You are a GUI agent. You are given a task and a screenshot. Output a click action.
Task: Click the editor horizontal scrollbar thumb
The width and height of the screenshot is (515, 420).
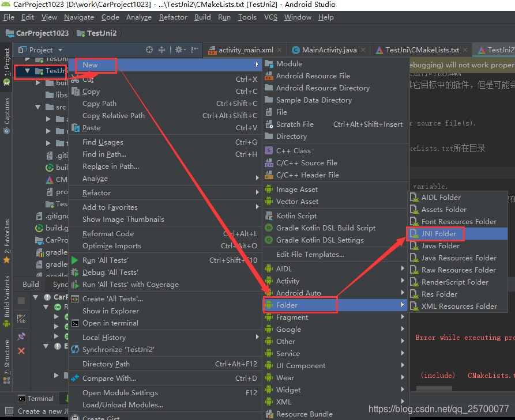[434, 388]
